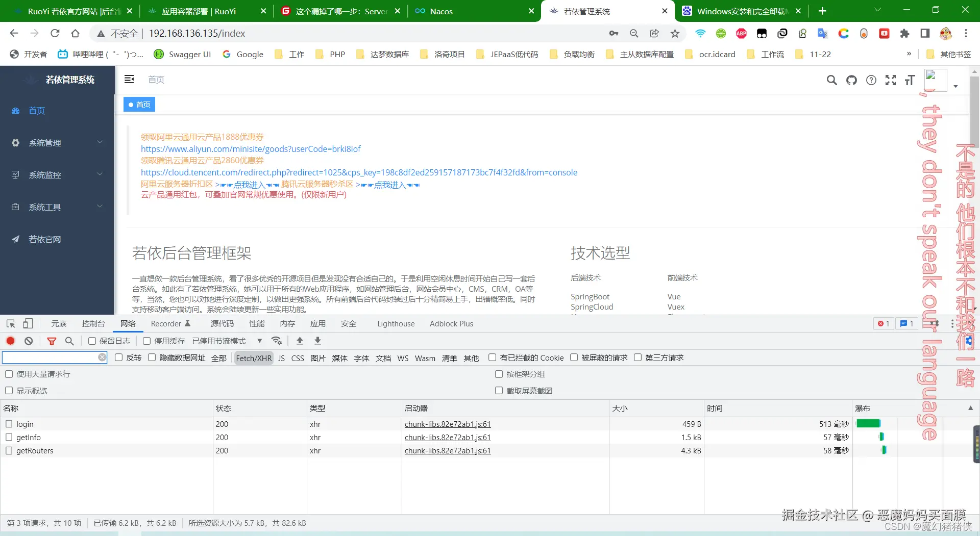Open the Swagger UI bookmark
This screenshot has width=980, height=536.
(182, 54)
